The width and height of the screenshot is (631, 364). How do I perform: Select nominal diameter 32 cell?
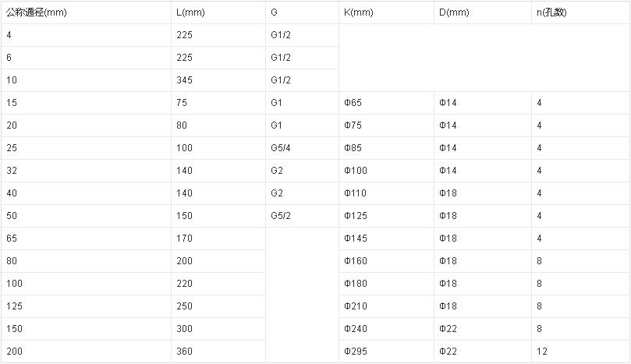point(12,171)
